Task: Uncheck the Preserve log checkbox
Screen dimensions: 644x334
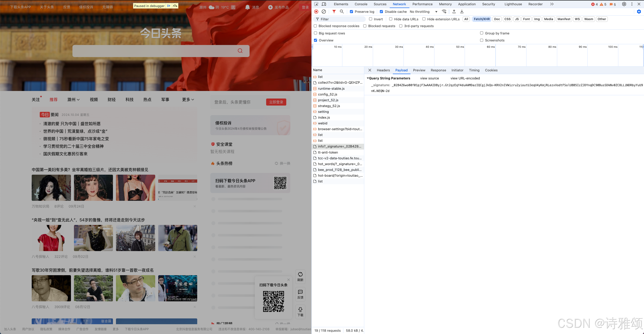Action: [x=351, y=12]
